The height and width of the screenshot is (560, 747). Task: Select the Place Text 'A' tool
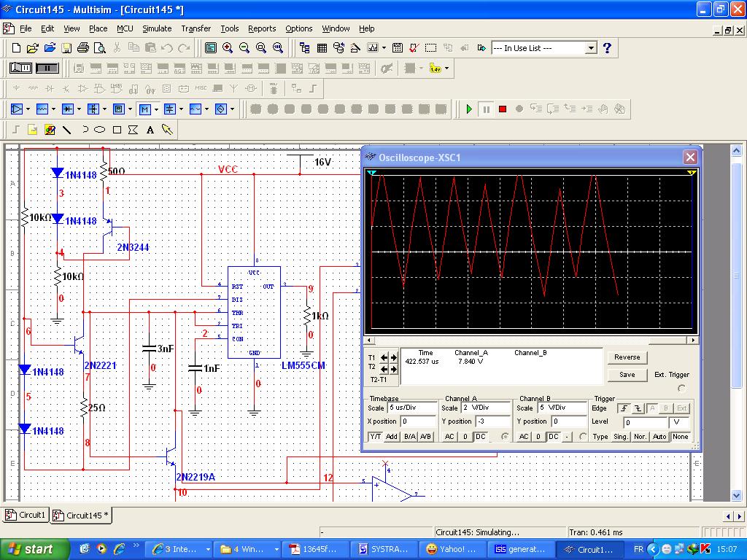coord(150,130)
